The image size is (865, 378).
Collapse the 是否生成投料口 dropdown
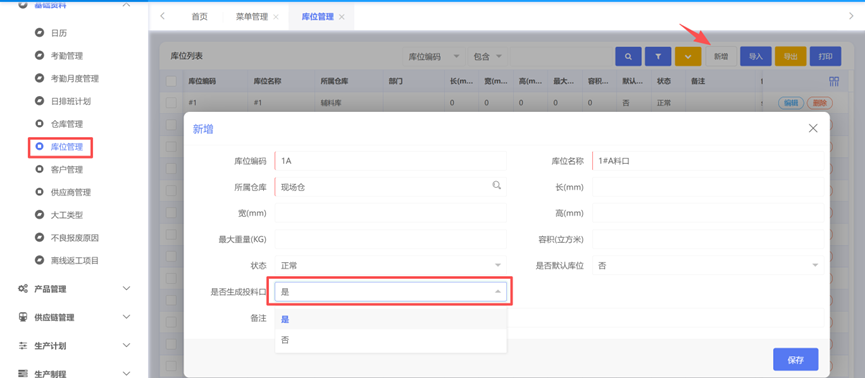(391, 292)
